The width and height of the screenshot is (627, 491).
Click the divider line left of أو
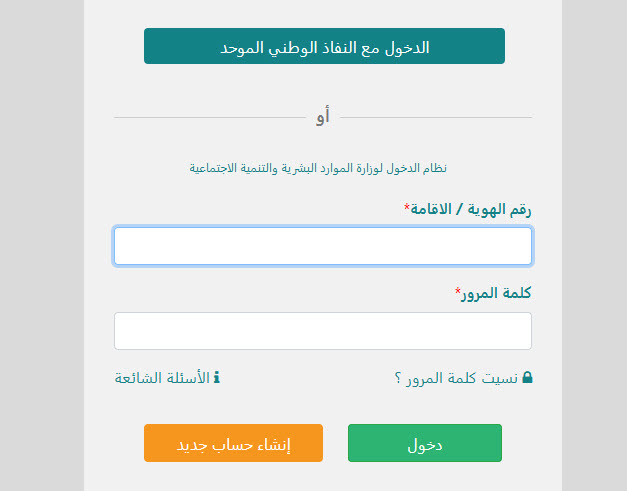click(x=210, y=118)
